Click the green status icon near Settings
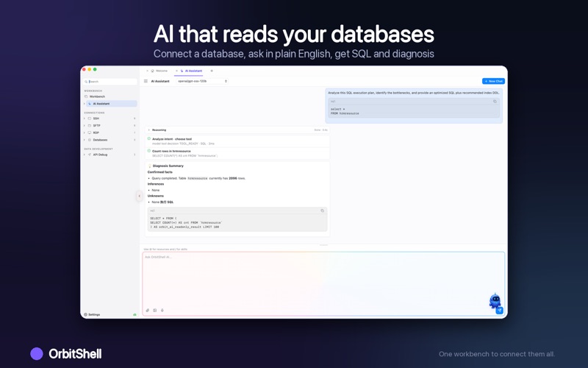The width and height of the screenshot is (588, 368). tap(135, 315)
